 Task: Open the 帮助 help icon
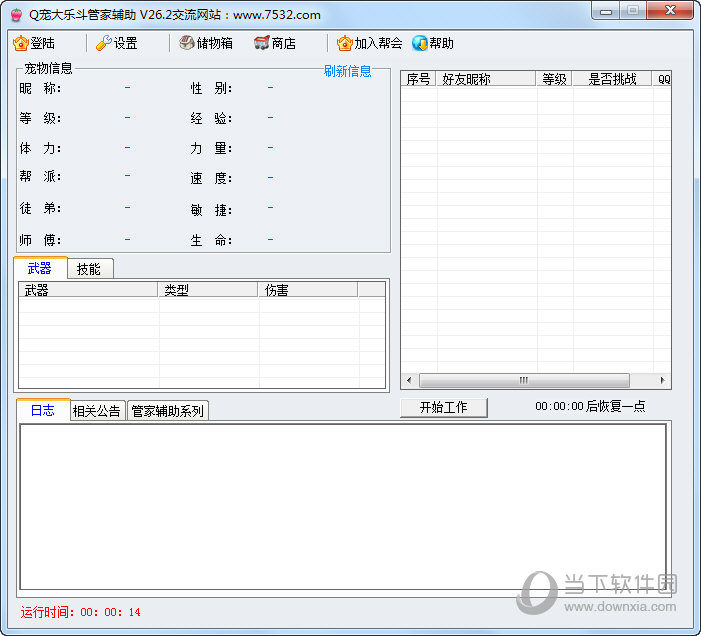point(420,43)
